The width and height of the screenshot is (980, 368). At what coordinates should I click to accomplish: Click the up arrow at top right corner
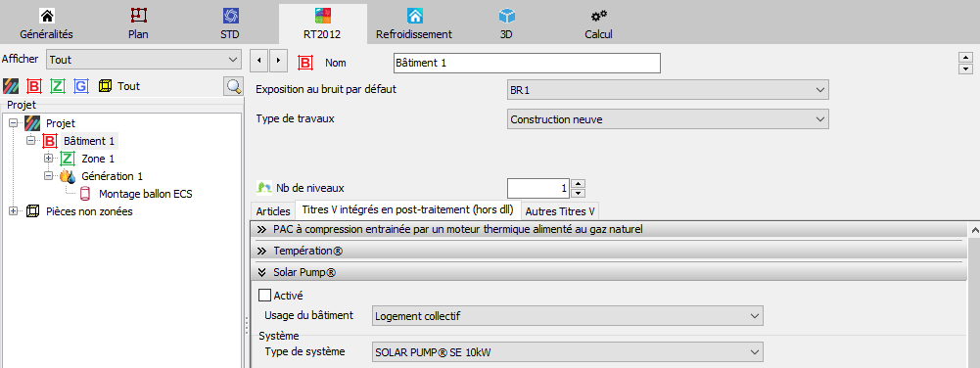pyautogui.click(x=966, y=58)
